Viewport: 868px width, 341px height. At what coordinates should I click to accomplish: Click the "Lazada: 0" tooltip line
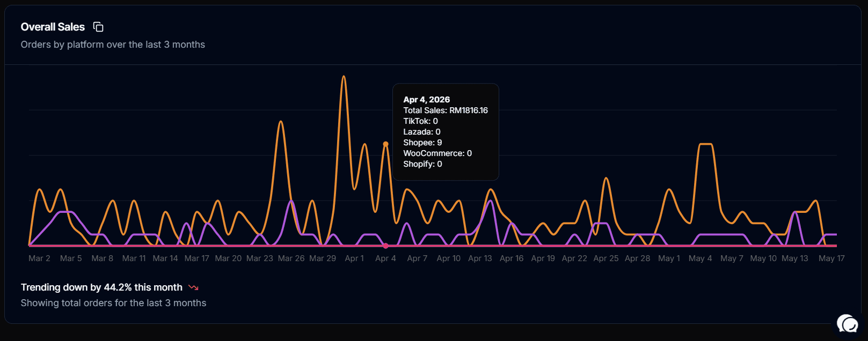pyautogui.click(x=422, y=132)
